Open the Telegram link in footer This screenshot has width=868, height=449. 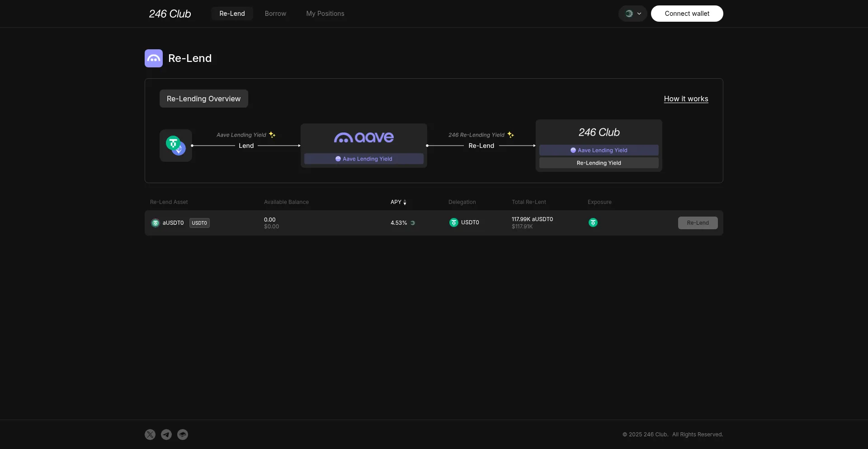(x=166, y=435)
